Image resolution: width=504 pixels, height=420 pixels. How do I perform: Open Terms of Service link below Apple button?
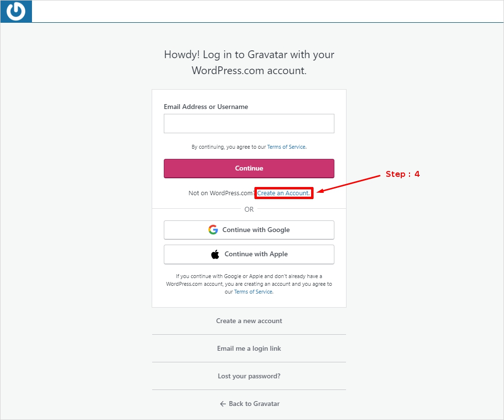(253, 292)
